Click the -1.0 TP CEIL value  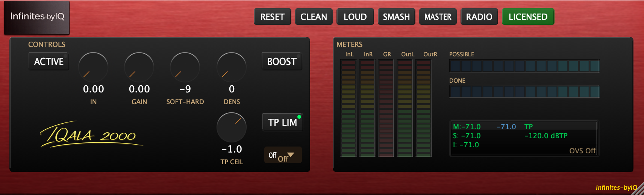click(232, 149)
